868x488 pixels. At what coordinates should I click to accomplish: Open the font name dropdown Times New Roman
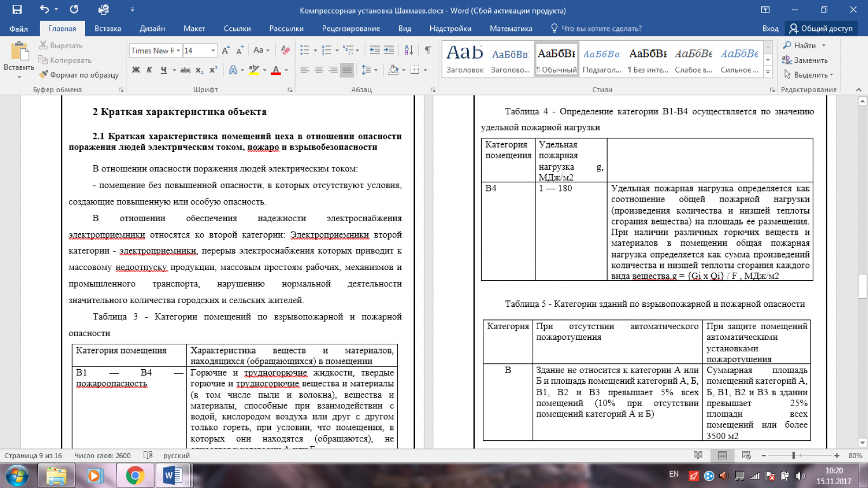click(178, 50)
